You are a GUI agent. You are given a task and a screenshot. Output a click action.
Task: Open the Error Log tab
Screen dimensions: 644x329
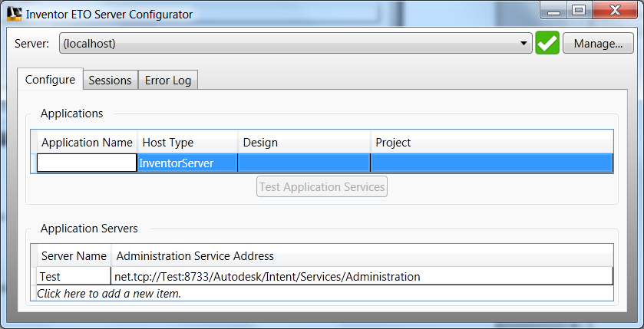(168, 80)
